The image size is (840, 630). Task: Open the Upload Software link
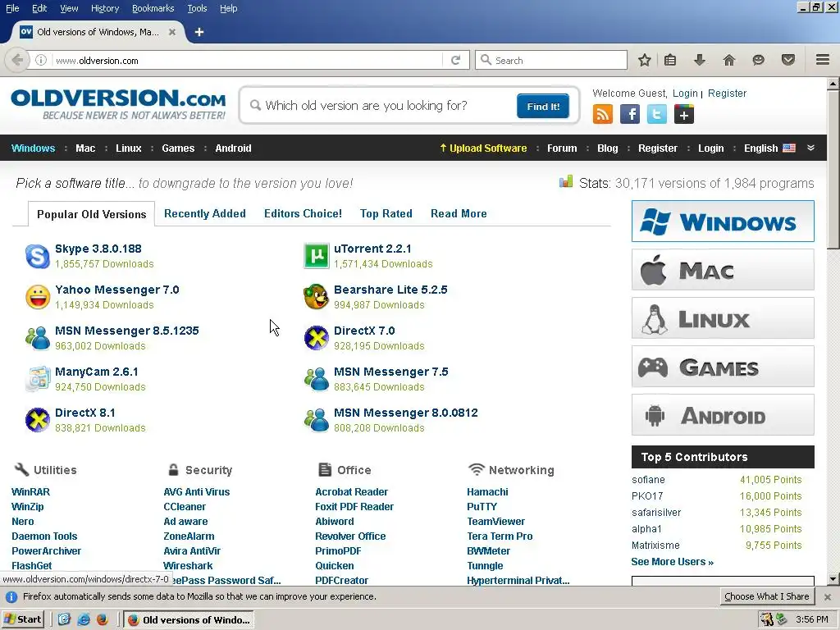click(483, 148)
